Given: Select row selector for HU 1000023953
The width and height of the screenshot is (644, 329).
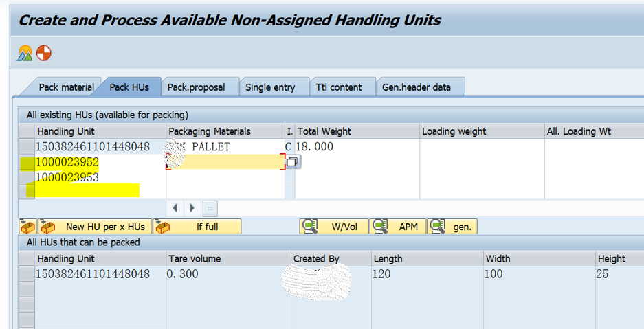Looking at the screenshot, I should 27,177.
